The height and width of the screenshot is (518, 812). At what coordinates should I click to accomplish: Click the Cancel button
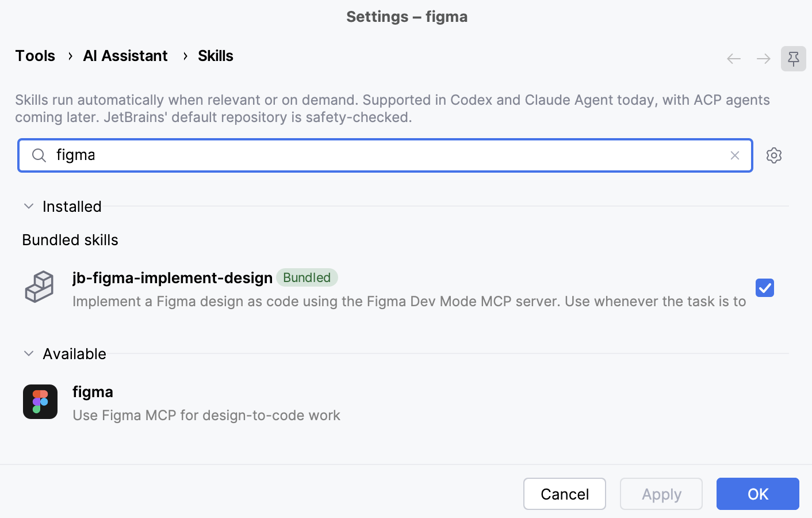565,494
